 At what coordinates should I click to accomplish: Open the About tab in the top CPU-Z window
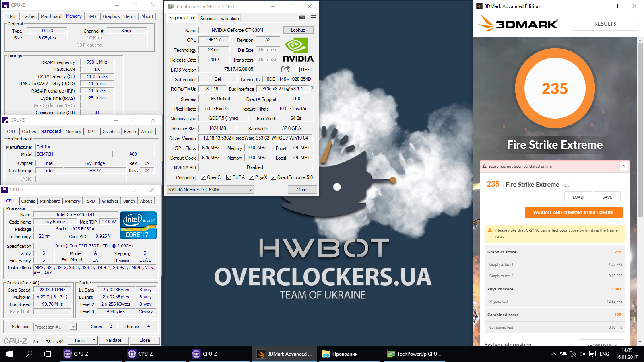coord(147,16)
